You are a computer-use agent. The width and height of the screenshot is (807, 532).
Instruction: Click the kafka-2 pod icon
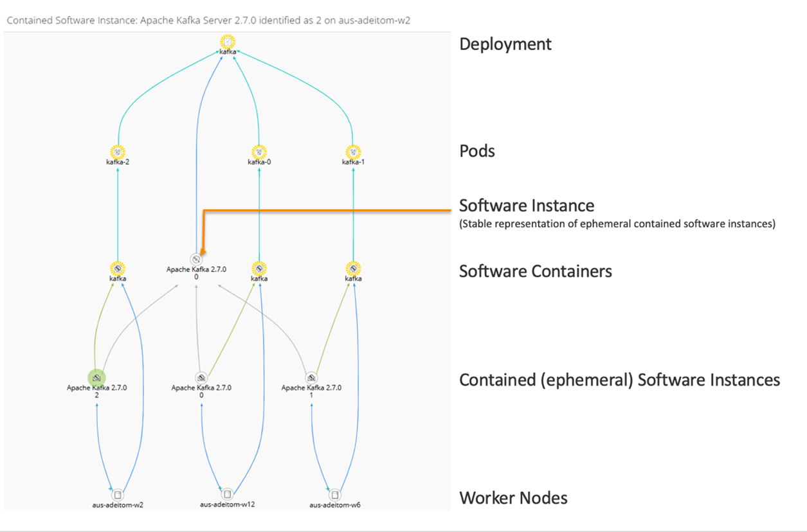[118, 152]
